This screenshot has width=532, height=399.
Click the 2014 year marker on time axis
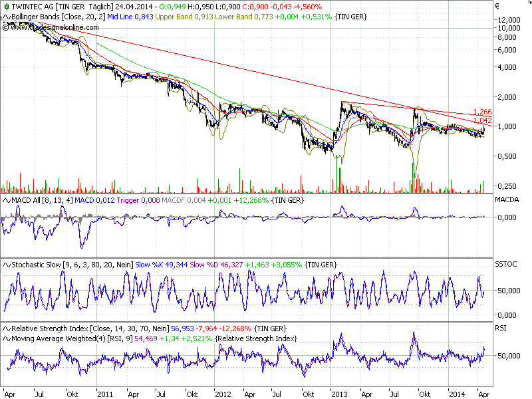(457, 394)
